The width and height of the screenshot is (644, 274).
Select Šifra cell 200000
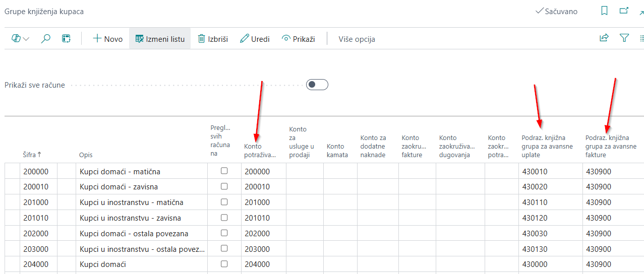click(x=38, y=171)
